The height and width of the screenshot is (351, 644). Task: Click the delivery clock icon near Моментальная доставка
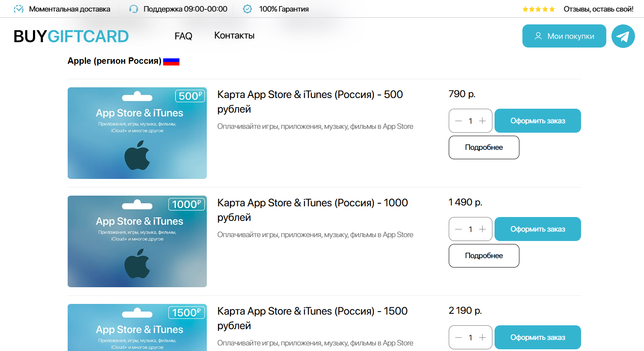tap(19, 9)
